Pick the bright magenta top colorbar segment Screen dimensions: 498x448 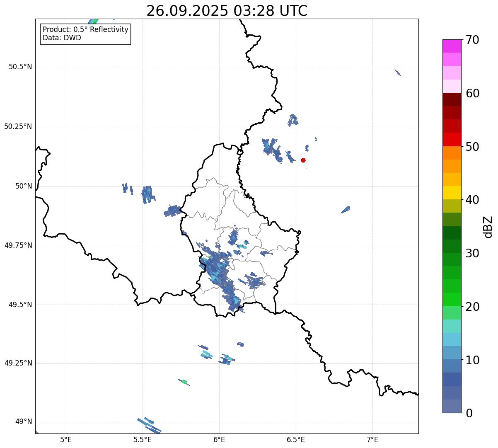point(452,46)
